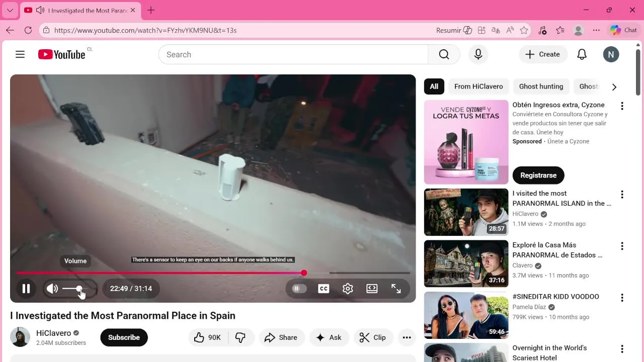Click the page vertical scrollbar thumb
Viewport: 644px width, 362px height.
[x=638, y=73]
